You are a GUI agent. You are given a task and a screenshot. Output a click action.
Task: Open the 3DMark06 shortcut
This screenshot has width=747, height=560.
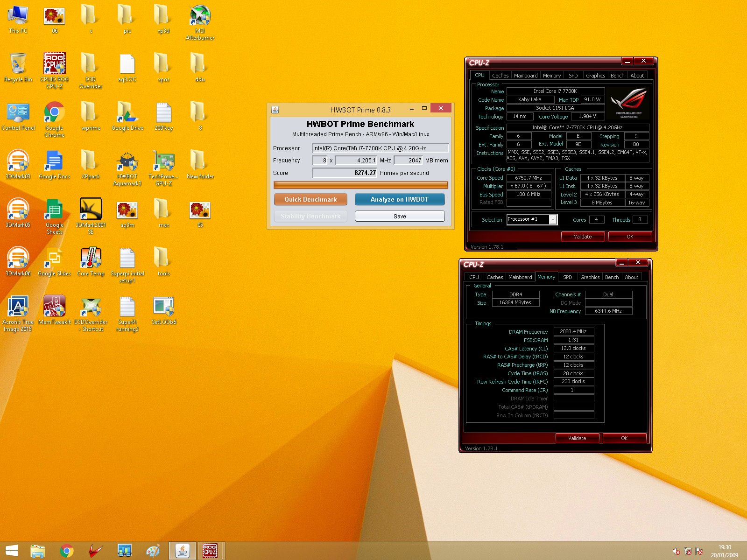point(18,262)
